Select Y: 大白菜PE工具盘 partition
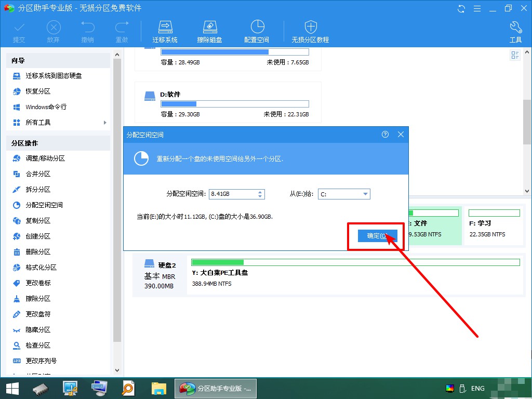This screenshot has height=399, width=532. [x=355, y=275]
